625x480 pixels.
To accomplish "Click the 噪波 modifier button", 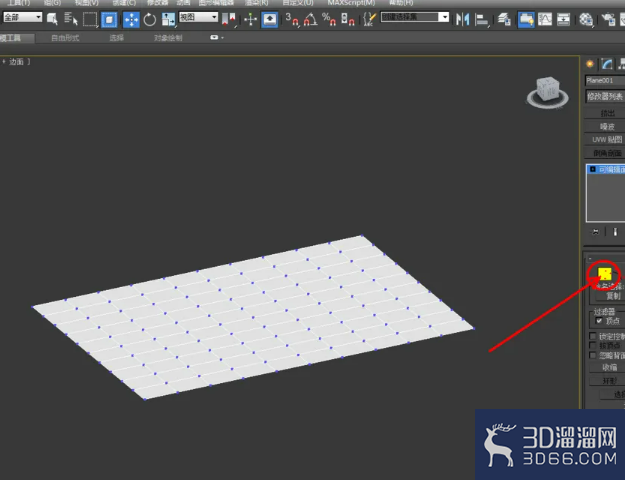I will (605, 126).
